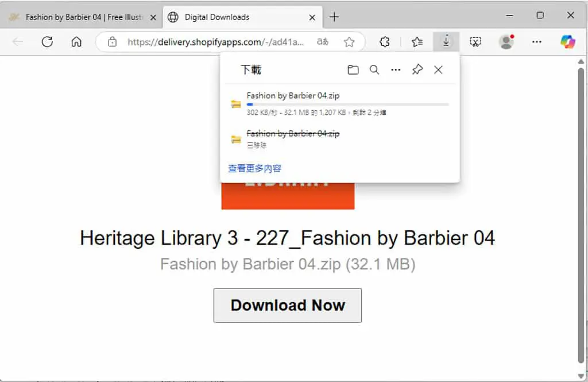
Task: Open more options in downloads panel
Action: coord(396,70)
